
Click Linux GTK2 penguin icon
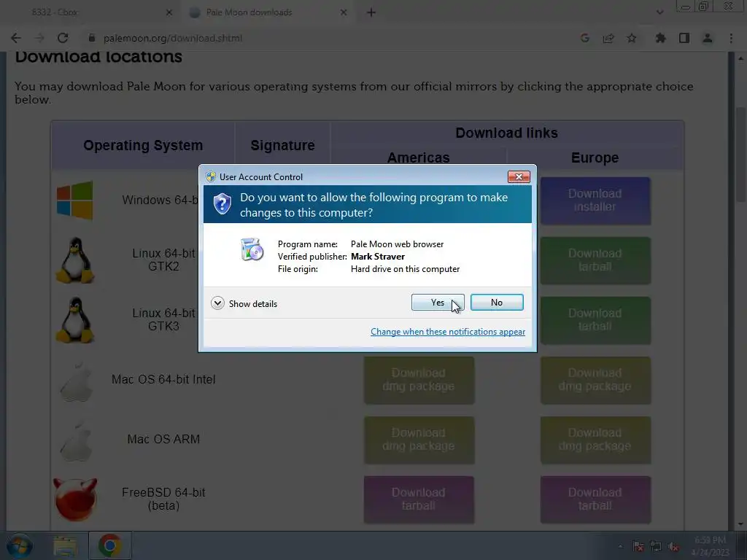click(x=75, y=260)
